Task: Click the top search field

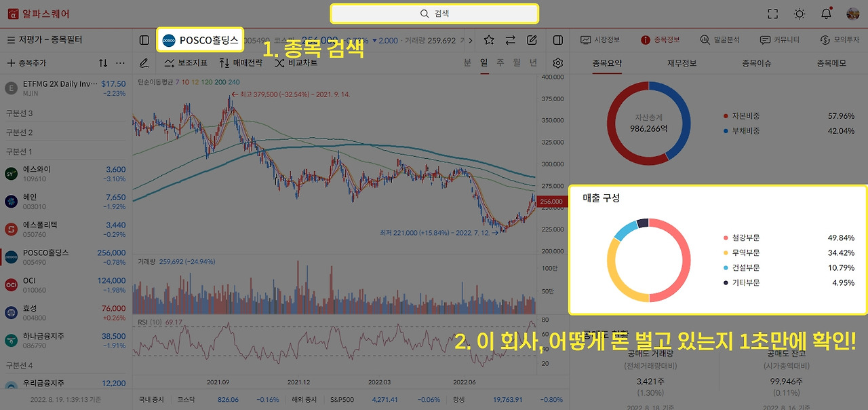Action: (434, 14)
